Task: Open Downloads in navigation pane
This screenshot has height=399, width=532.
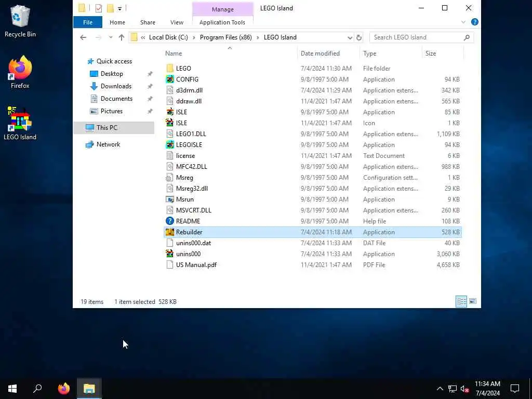Action: point(116,86)
